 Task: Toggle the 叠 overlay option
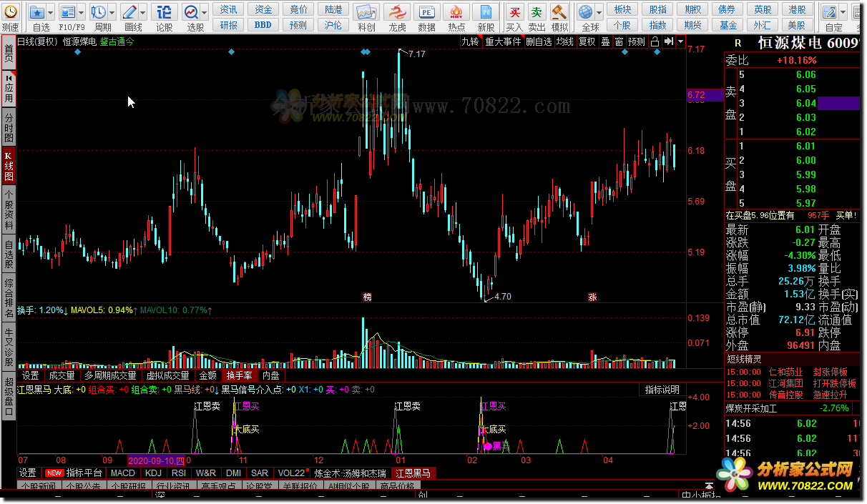(605, 41)
